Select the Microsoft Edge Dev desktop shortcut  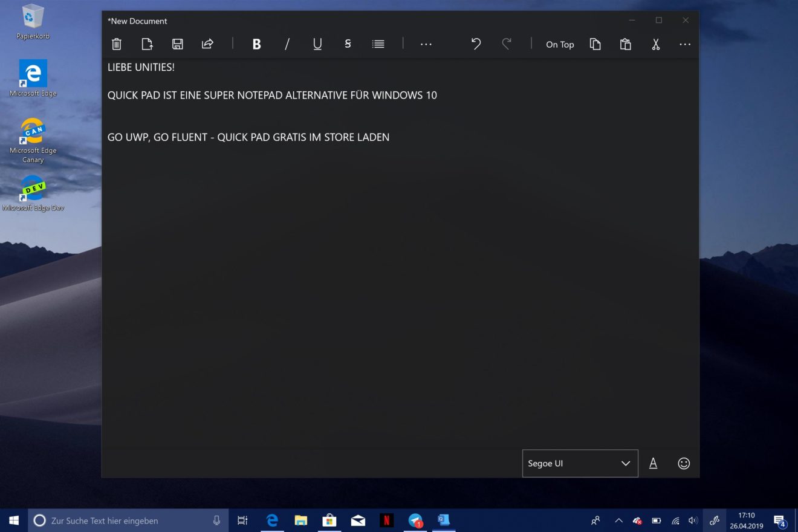(x=33, y=193)
